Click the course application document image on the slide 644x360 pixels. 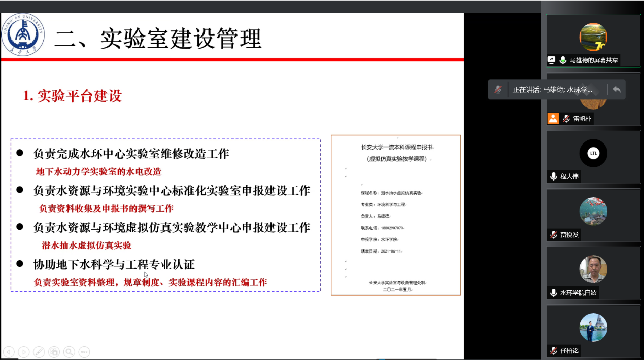[396, 215]
